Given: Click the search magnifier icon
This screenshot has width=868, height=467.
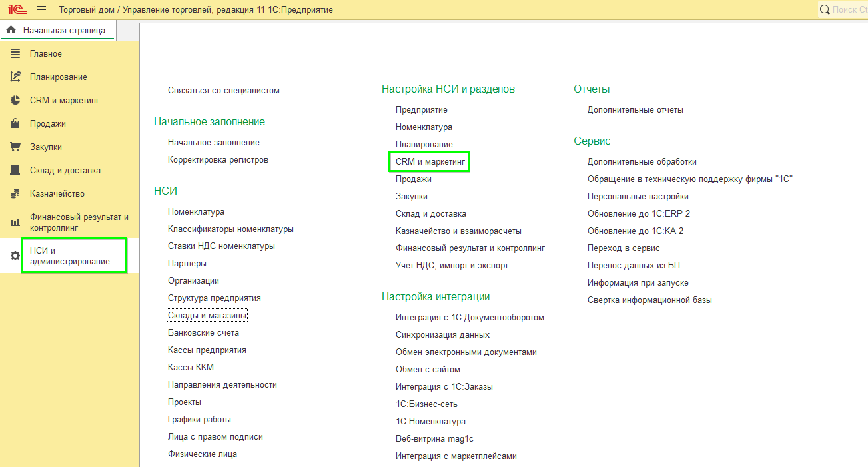Looking at the screenshot, I should 825,9.
